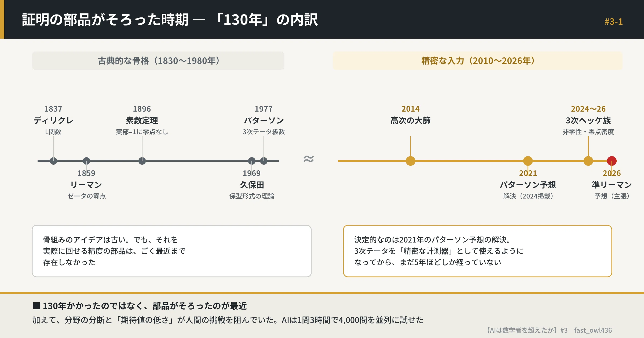This screenshot has width=644, height=338.
Task: Select the 精密な入力（2010〜2026年） header
Action: 478,61
